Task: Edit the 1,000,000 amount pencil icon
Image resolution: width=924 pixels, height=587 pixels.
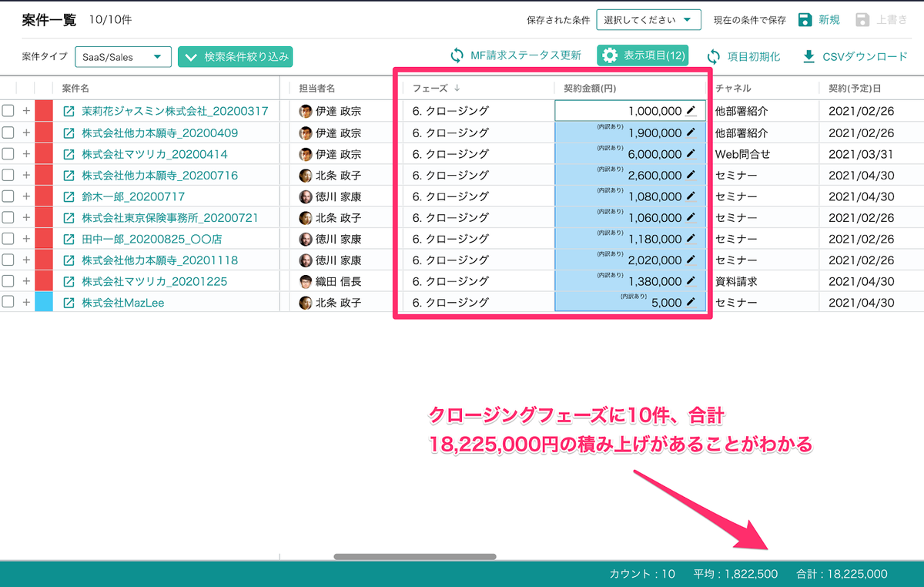Action: pyautogui.click(x=691, y=111)
